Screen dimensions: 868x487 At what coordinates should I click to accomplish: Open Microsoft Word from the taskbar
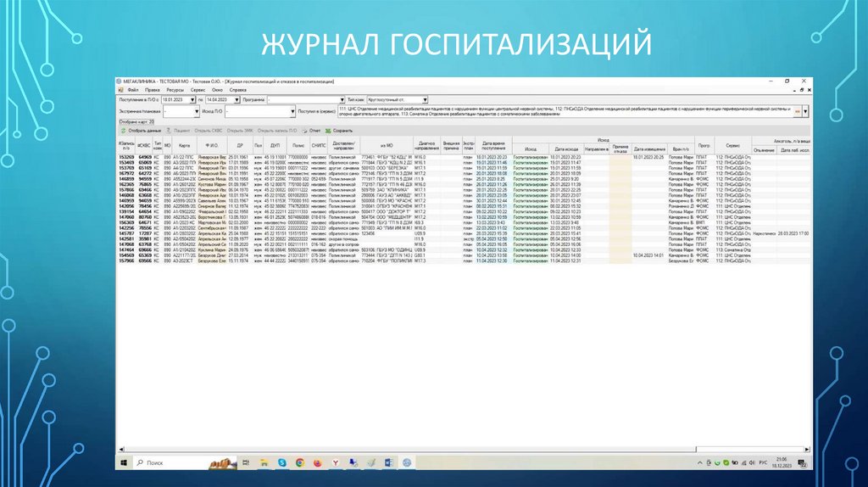[388, 462]
